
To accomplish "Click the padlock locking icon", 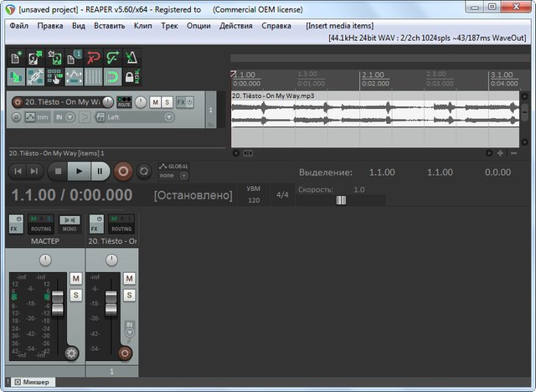I will pyautogui.click(x=130, y=78).
